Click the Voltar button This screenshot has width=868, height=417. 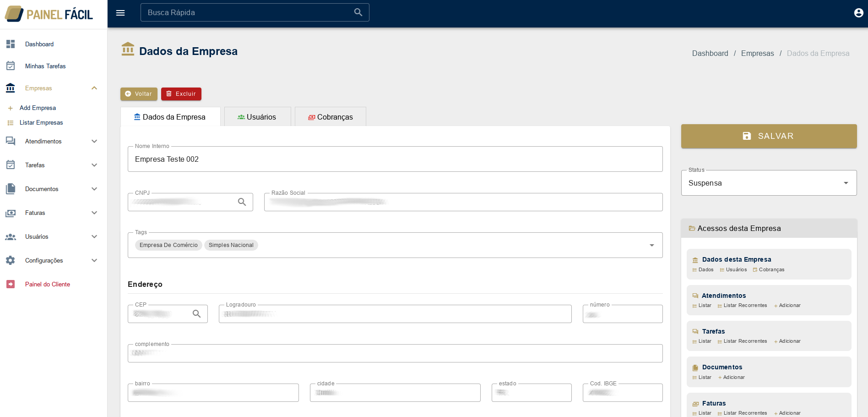[139, 94]
